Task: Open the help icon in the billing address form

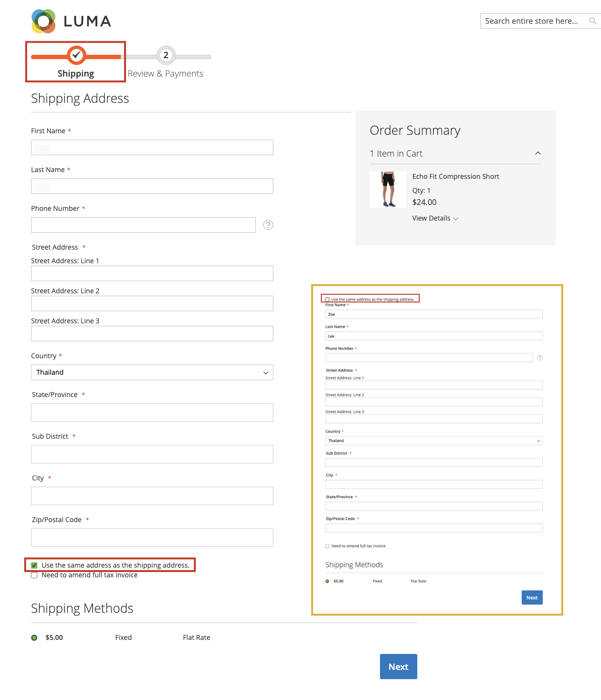Action: tap(539, 358)
